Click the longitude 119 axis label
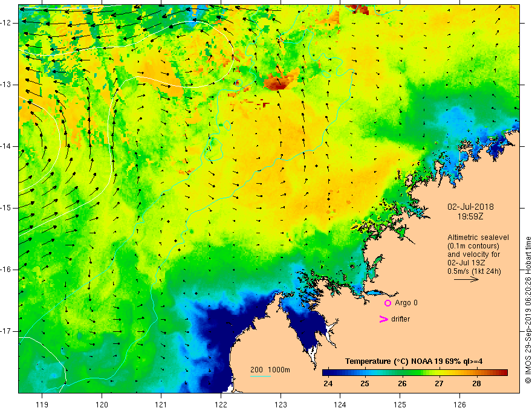Viewport: 532px width, 411px height. (42, 404)
